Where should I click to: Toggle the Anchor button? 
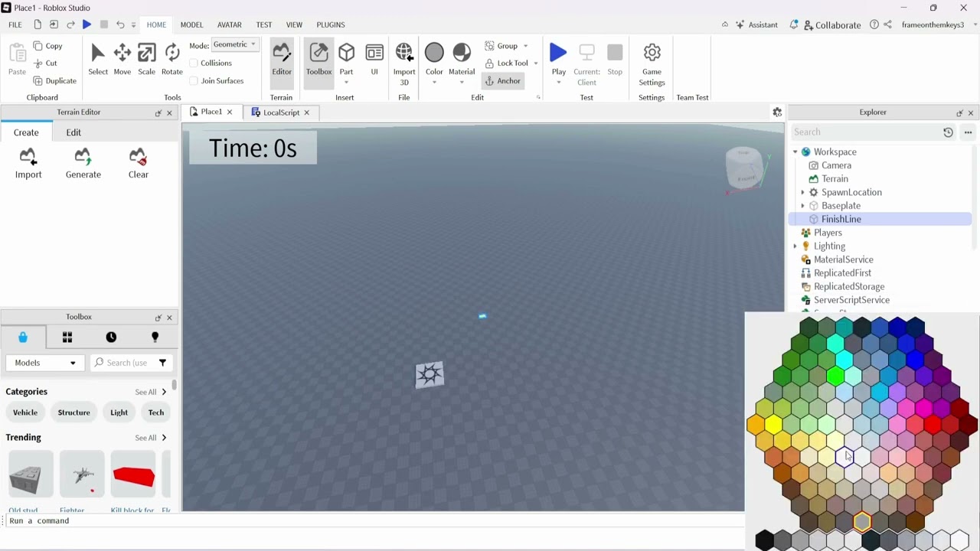(503, 81)
